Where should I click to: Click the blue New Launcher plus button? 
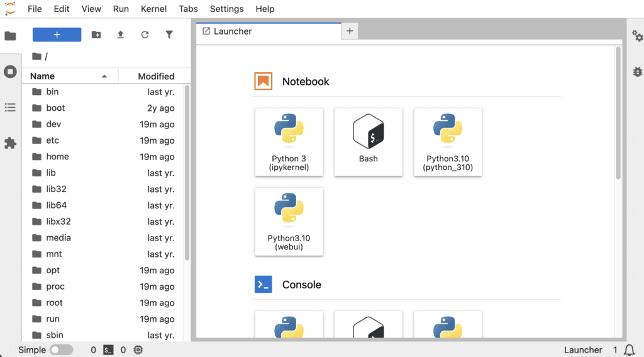57,35
